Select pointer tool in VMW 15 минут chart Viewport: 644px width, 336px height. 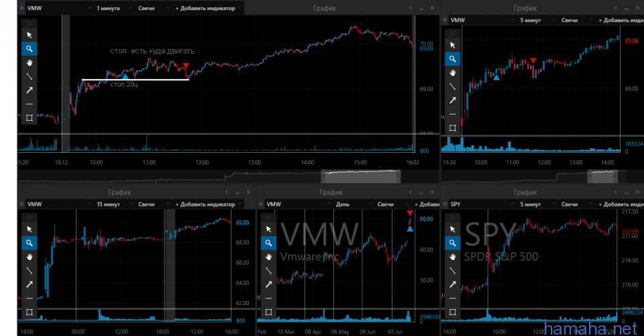pos(29,229)
